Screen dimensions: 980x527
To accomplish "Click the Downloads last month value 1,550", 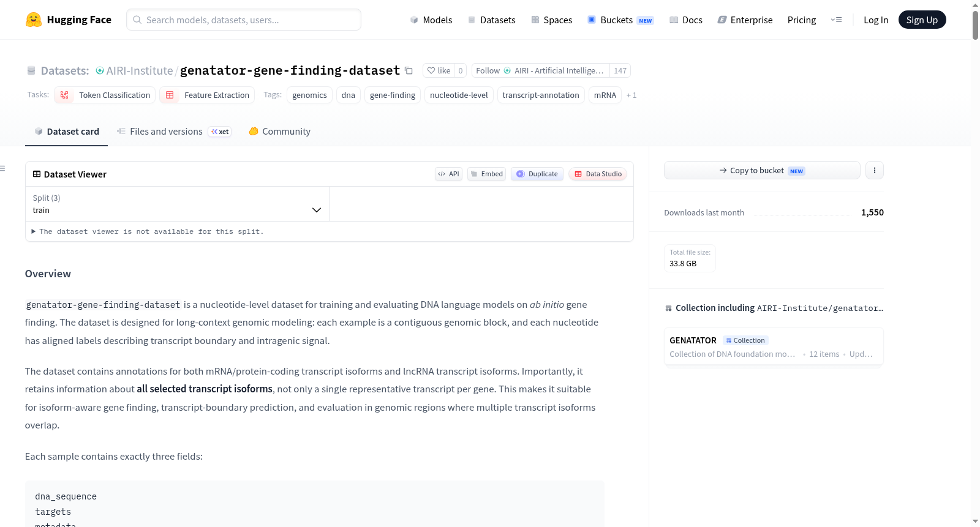I will (x=872, y=212).
